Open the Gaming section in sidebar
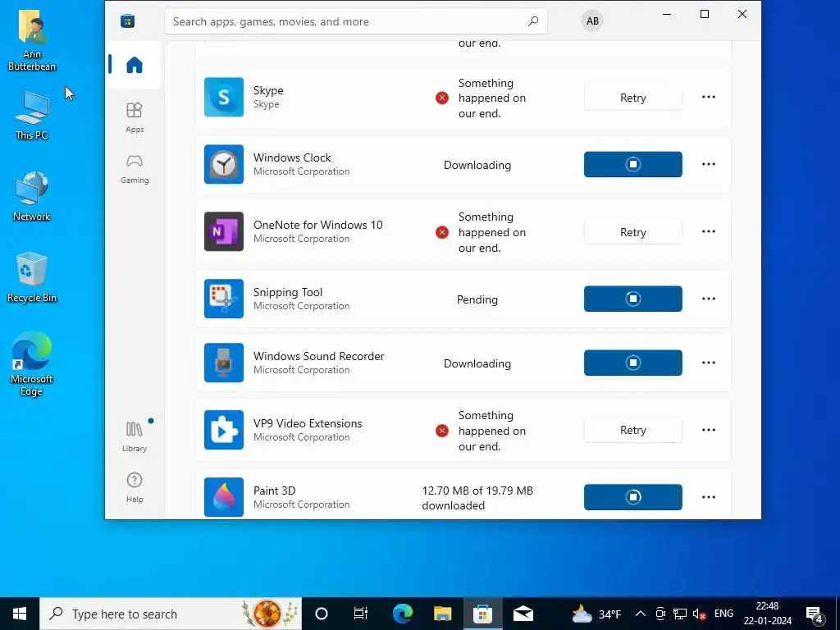The image size is (840, 630). (135, 169)
